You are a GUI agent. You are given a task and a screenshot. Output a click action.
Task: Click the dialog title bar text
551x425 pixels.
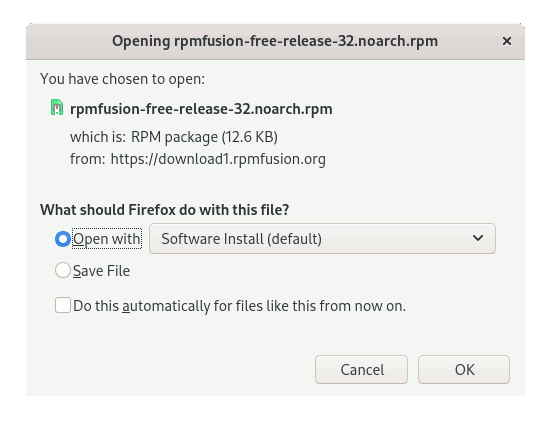click(x=275, y=41)
